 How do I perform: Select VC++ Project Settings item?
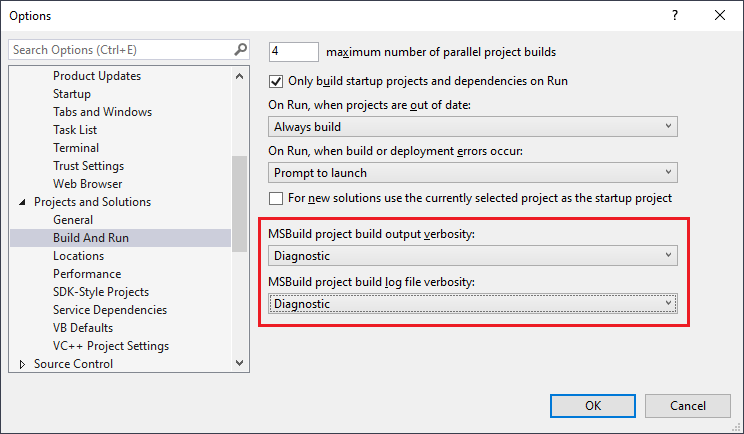tap(111, 346)
